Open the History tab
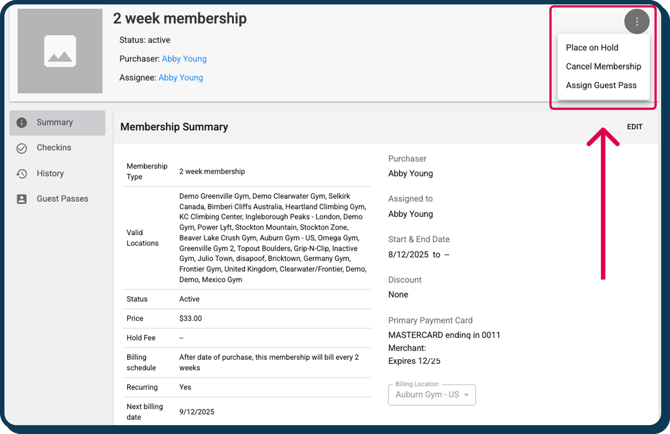The image size is (670, 434). pyautogui.click(x=50, y=174)
